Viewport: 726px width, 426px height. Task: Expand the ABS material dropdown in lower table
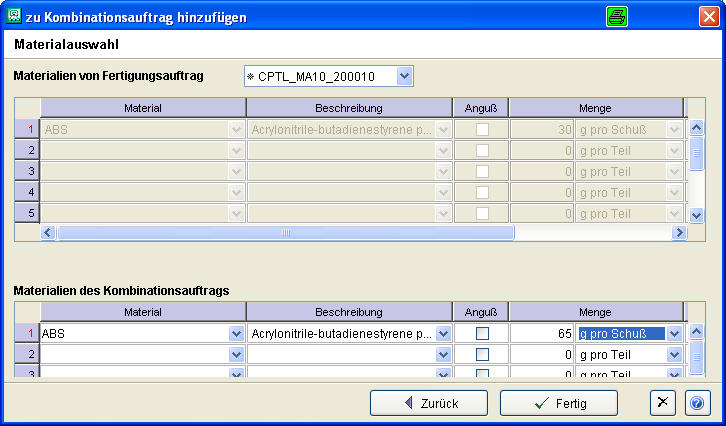click(x=236, y=334)
